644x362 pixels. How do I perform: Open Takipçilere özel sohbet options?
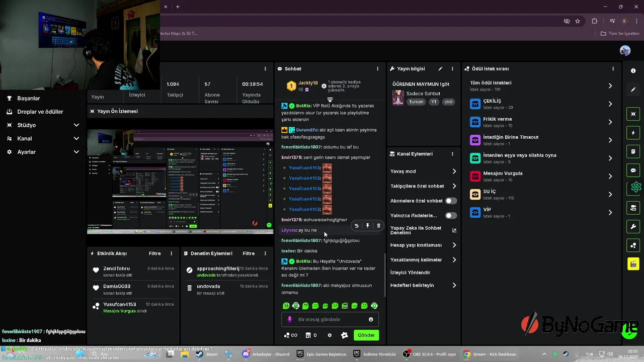pyautogui.click(x=423, y=186)
